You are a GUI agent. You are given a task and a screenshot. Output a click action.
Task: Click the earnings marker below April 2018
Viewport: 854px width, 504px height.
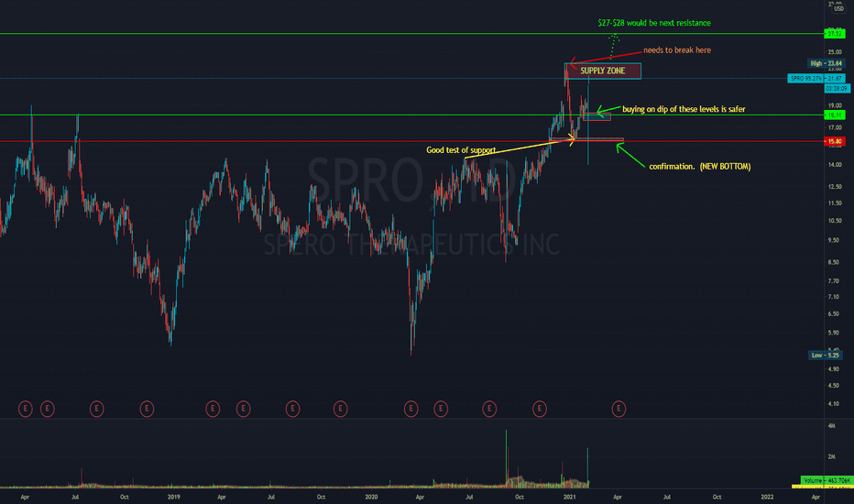[x=25, y=408]
